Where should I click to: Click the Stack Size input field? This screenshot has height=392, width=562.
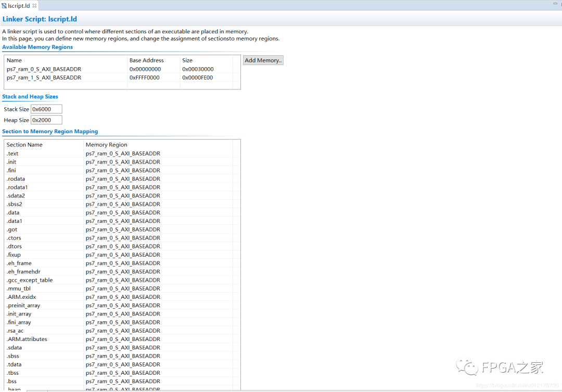pos(46,109)
